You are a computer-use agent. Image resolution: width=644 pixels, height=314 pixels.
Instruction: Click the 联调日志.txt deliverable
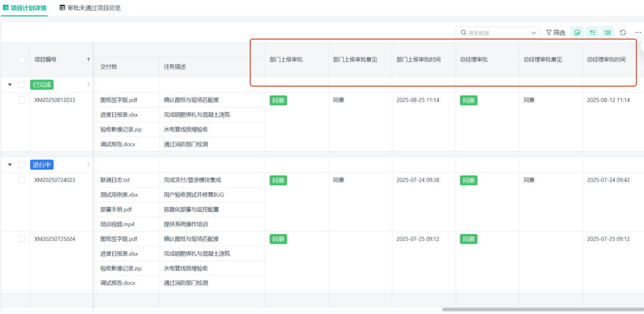coord(115,180)
